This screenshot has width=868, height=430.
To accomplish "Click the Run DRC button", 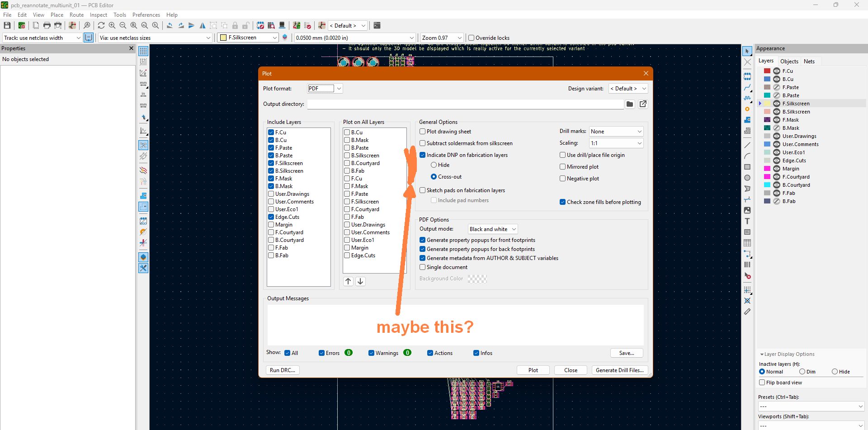I will point(282,370).
